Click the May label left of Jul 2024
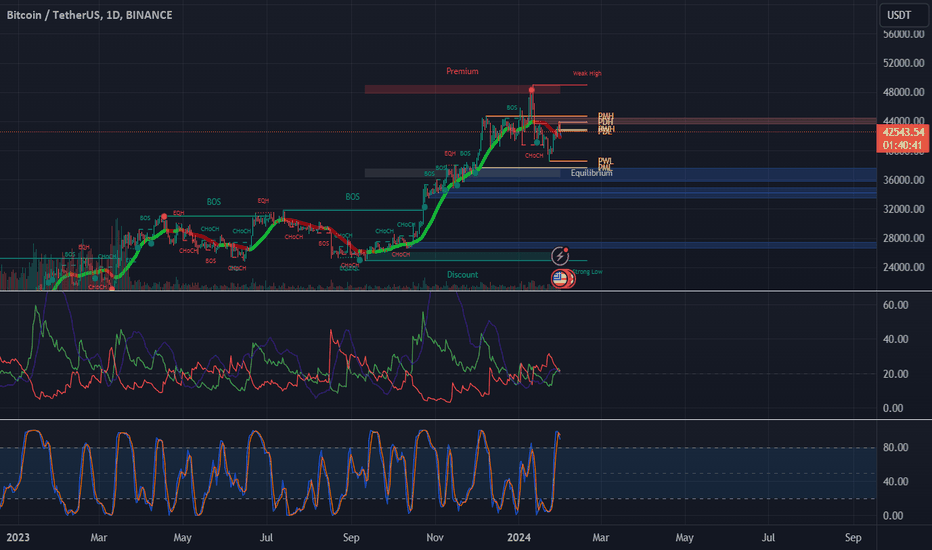The height and width of the screenshot is (550, 932). 684,538
